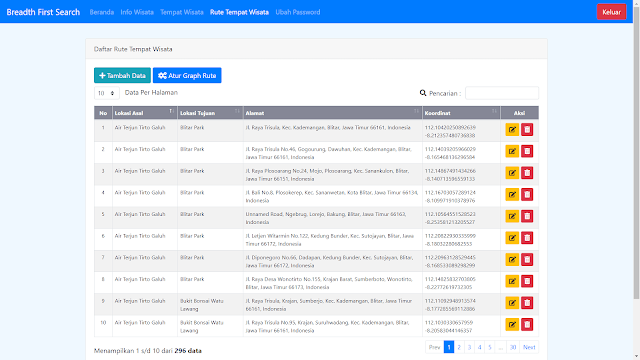Click "Air Terjun Tirto Galuh" in row 5

[x=140, y=214]
